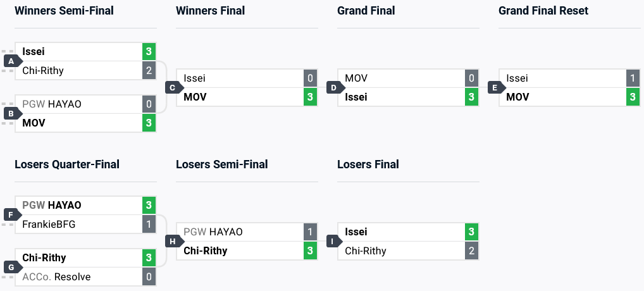Click Chi-Rithy in Losers Final match

tap(366, 251)
